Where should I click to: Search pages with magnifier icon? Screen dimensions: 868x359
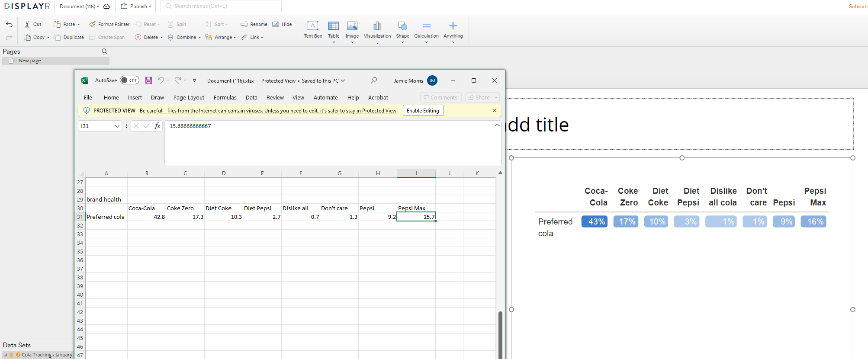click(104, 51)
